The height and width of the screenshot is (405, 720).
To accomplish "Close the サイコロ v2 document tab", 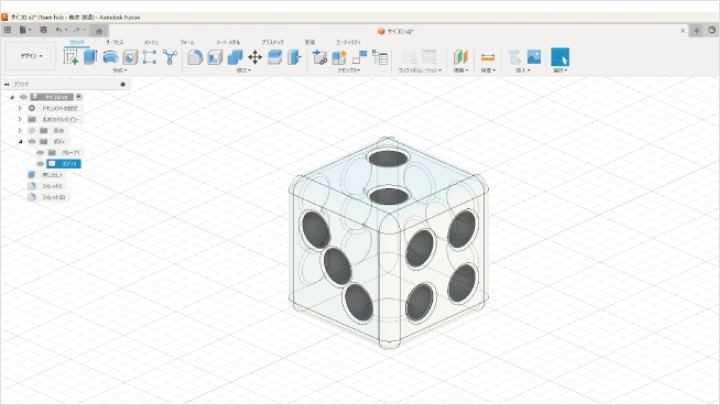I will 683,31.
